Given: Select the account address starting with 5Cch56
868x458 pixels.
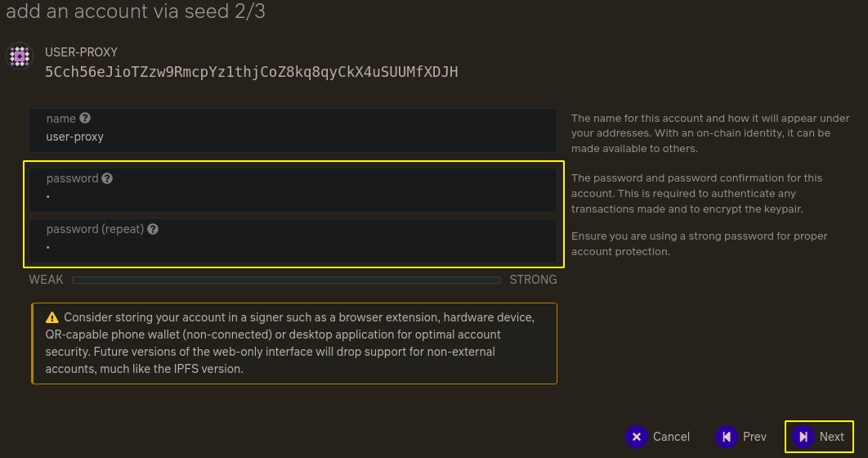Looking at the screenshot, I should coord(251,72).
